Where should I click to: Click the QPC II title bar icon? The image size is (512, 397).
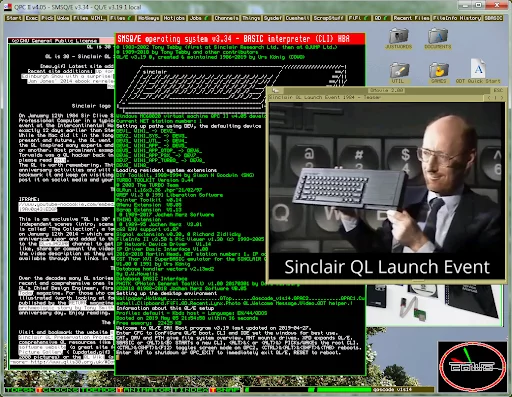(8, 7)
